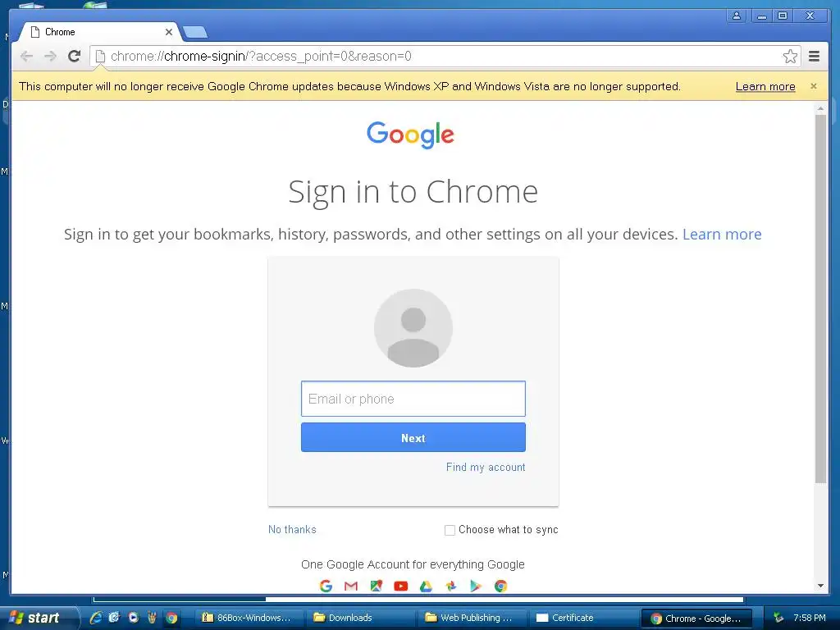This screenshot has height=630, width=840.
Task: Click No thanks link
Action: coord(292,529)
